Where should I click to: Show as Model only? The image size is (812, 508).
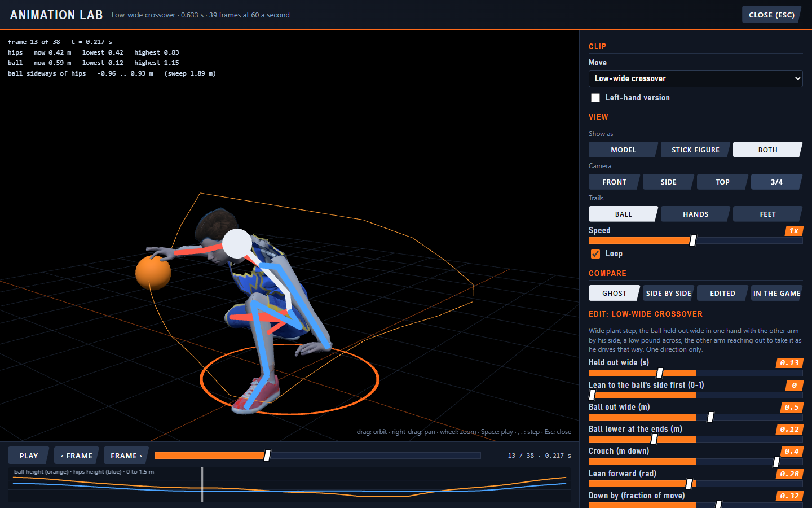point(623,150)
